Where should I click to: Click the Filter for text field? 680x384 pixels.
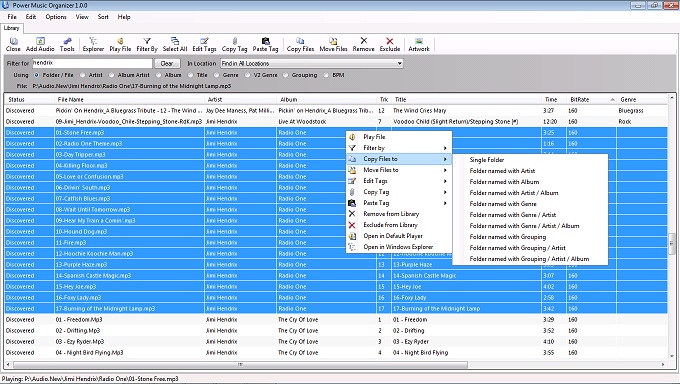[92, 63]
